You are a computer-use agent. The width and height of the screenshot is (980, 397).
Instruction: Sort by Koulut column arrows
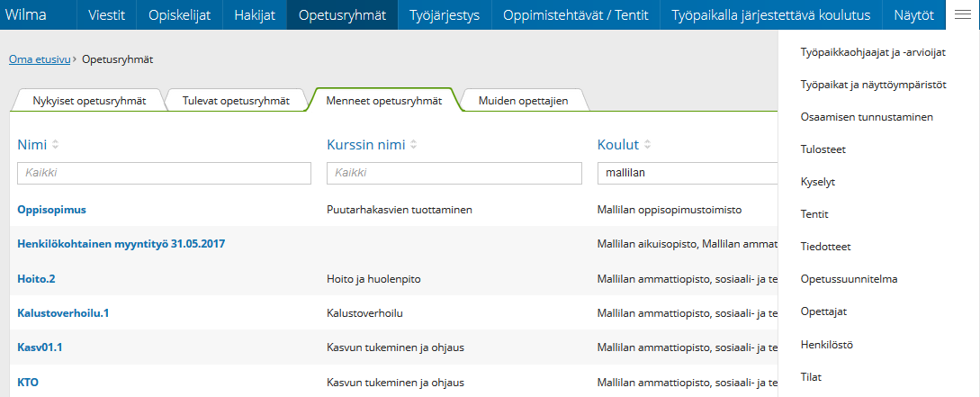pos(647,146)
